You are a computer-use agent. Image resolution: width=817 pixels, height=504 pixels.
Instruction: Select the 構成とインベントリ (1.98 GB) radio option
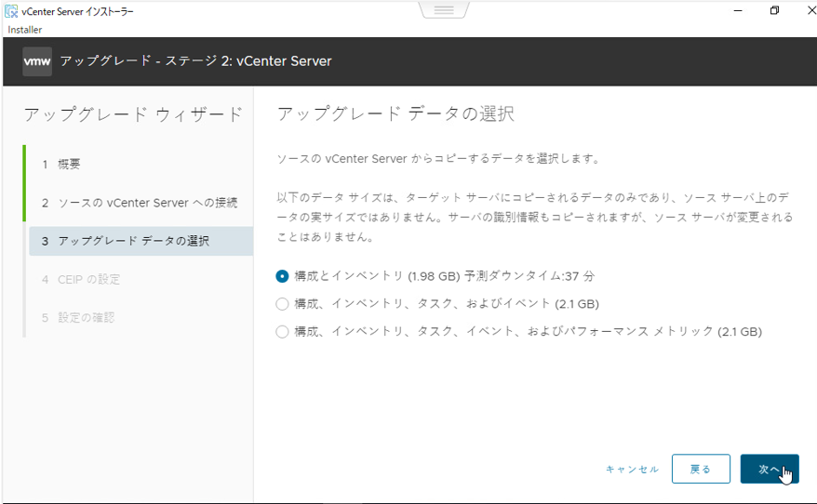pyautogui.click(x=283, y=276)
